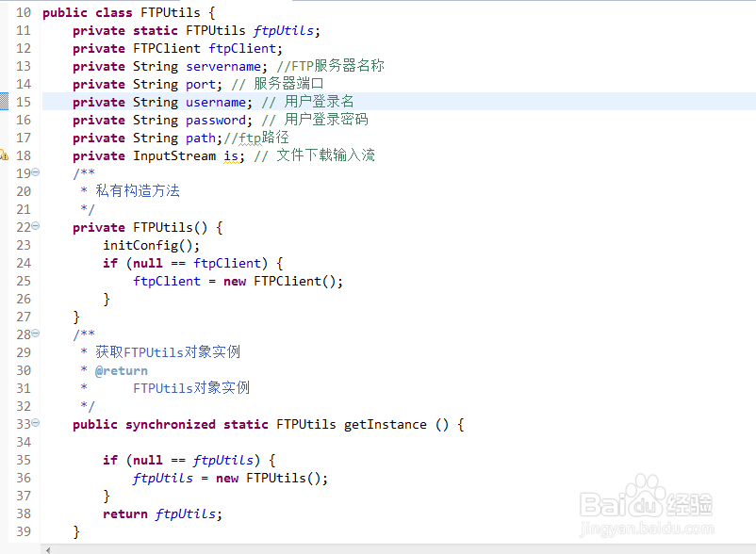The height and width of the screenshot is (554, 756).
Task: Click the servername field on line 13
Action: [x=223, y=66]
